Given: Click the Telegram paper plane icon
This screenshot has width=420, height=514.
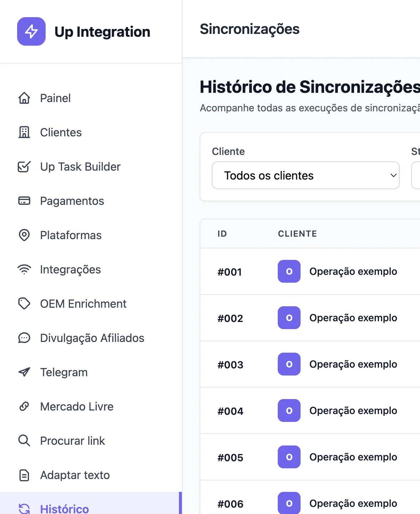Looking at the screenshot, I should point(24,372).
